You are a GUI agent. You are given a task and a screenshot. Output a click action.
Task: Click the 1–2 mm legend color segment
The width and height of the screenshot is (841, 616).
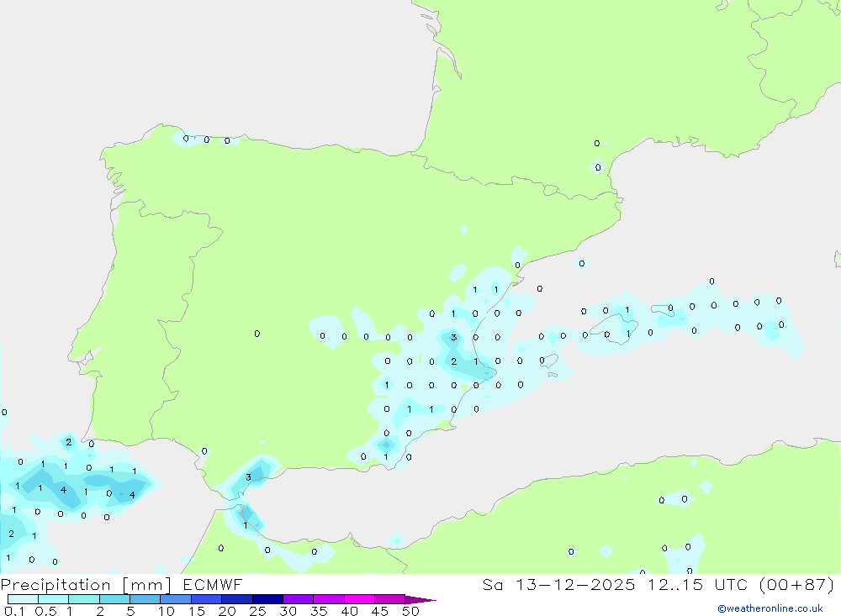tap(84, 599)
